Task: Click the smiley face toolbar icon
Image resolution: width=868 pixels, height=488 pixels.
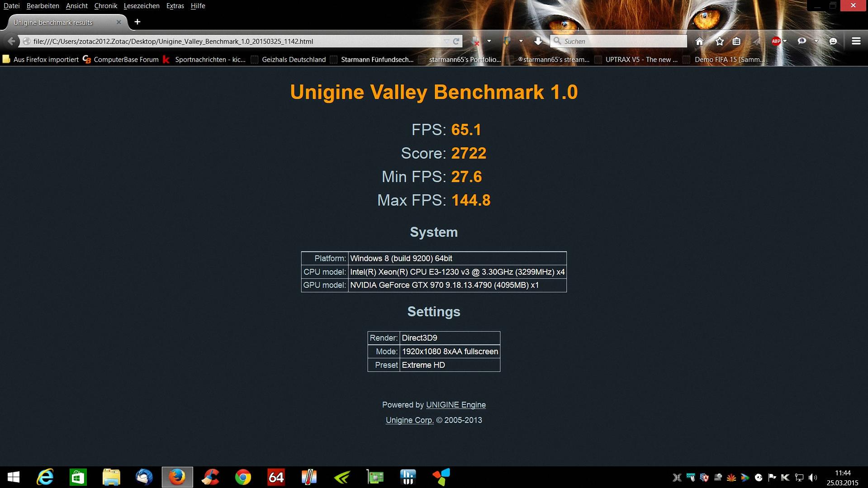Action: (x=833, y=41)
